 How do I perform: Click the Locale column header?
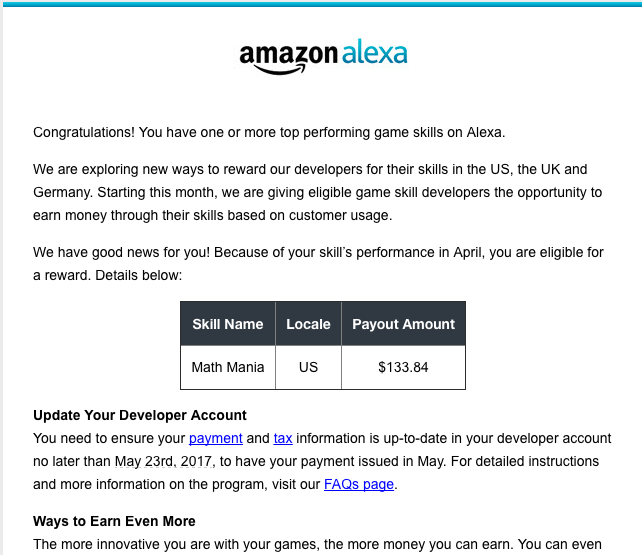click(308, 324)
